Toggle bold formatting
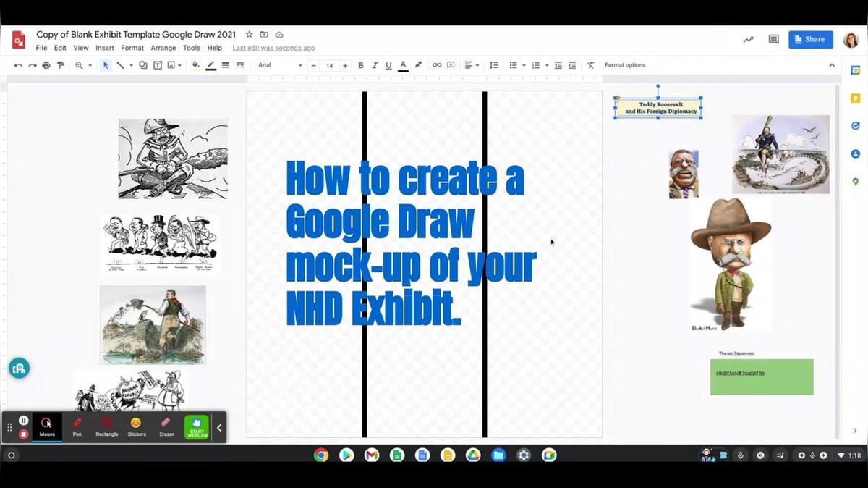 coord(360,65)
